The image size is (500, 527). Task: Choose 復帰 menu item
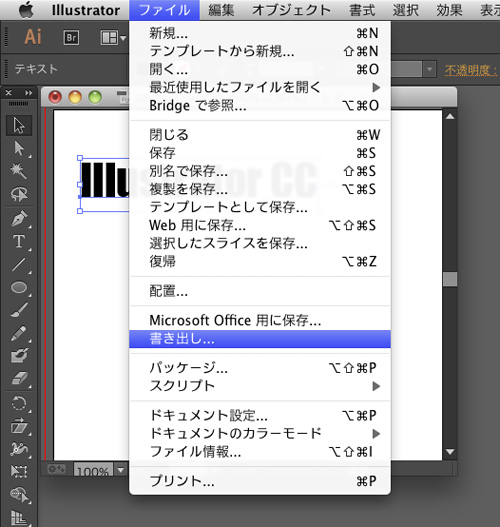(260, 261)
